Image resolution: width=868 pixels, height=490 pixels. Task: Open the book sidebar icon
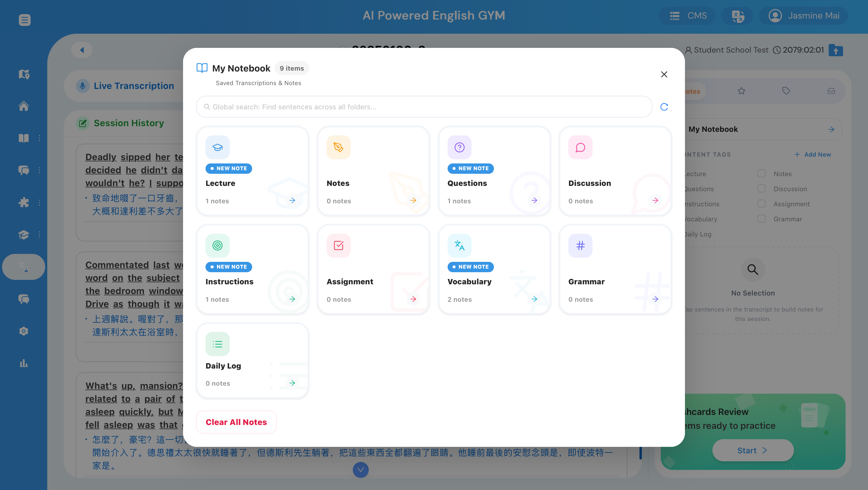[24, 138]
